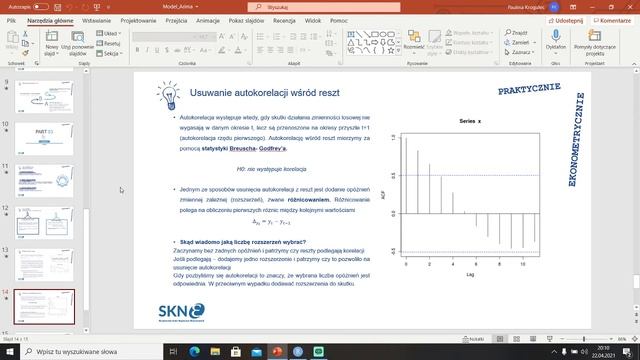This screenshot has height=360, width=640.
Task: Open the Komentarze pane button
Action: tap(612, 20)
